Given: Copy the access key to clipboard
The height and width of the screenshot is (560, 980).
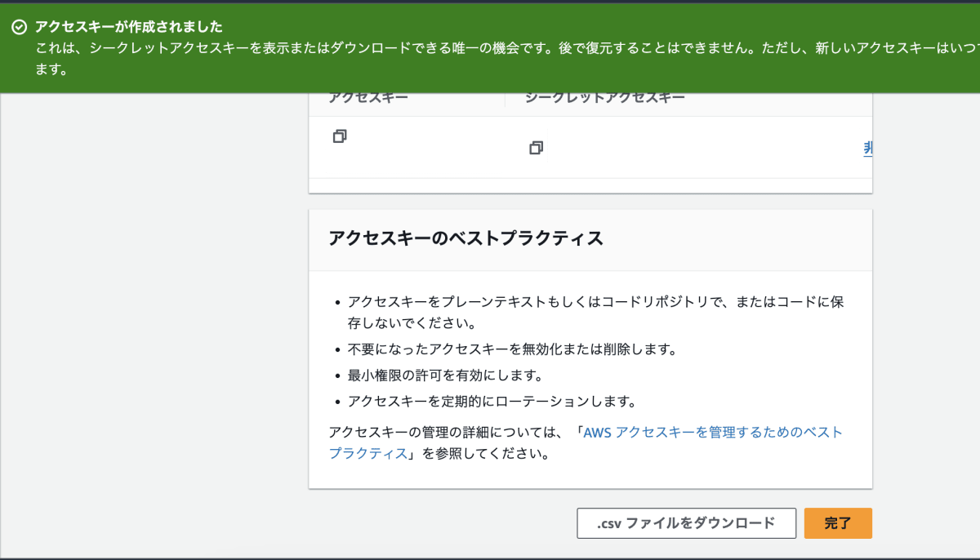Looking at the screenshot, I should (x=338, y=137).
